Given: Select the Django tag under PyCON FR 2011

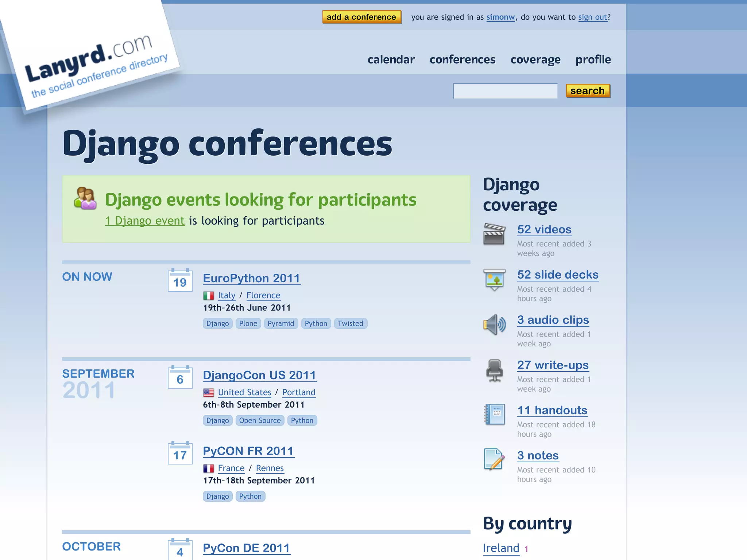Looking at the screenshot, I should (x=218, y=496).
